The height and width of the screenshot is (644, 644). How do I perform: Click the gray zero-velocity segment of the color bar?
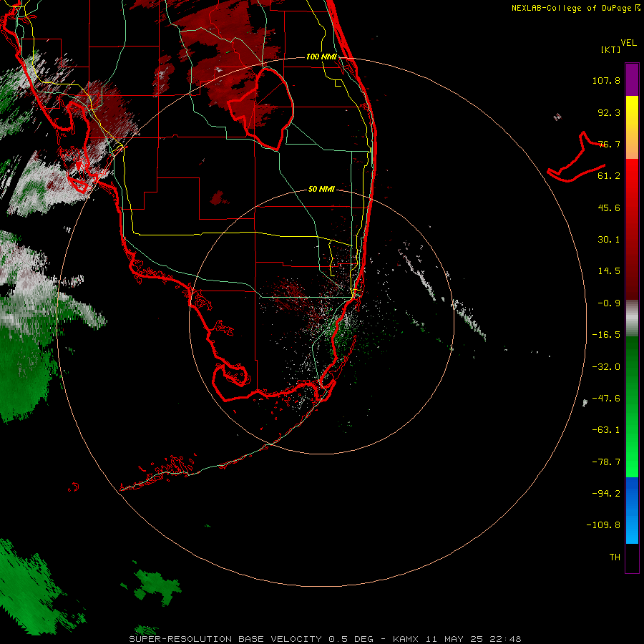[x=632, y=318]
